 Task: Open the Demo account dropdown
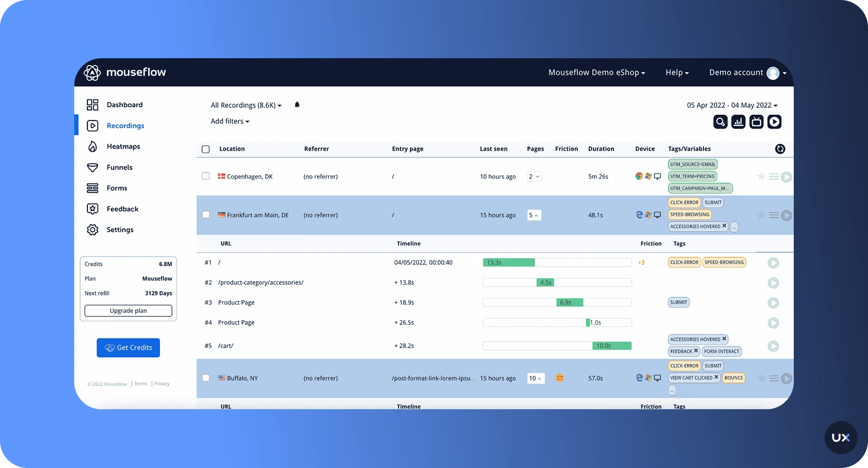click(748, 72)
